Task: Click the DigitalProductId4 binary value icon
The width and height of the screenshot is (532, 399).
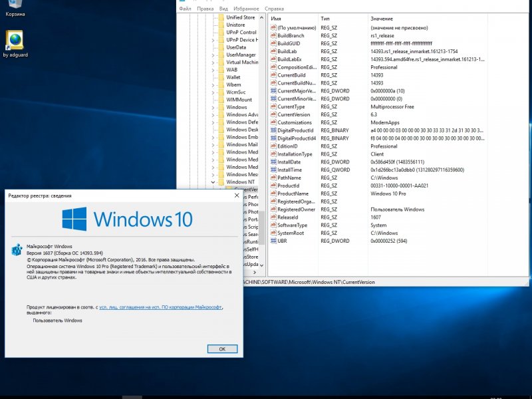Action: click(x=273, y=138)
